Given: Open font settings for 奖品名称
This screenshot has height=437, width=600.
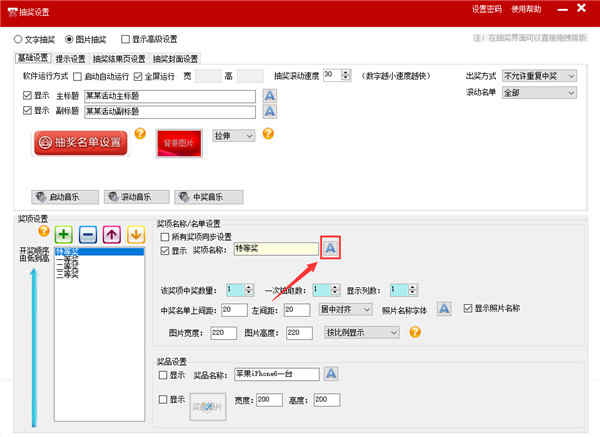Looking at the screenshot, I should 331,373.
